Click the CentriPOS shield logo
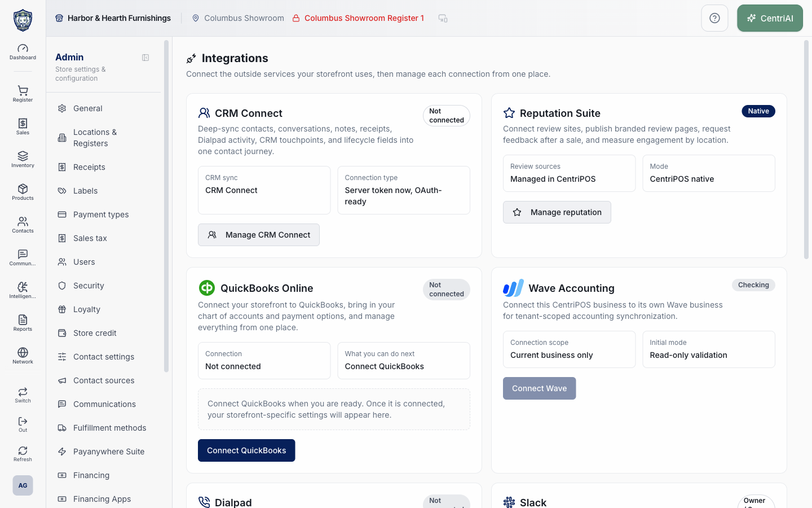 pos(23,20)
